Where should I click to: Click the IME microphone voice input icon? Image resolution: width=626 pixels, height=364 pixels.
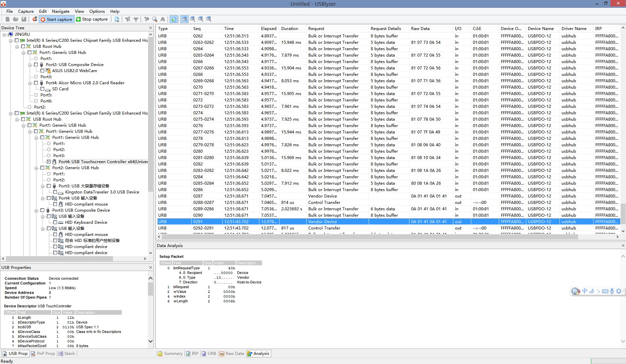pyautogui.click(x=612, y=291)
